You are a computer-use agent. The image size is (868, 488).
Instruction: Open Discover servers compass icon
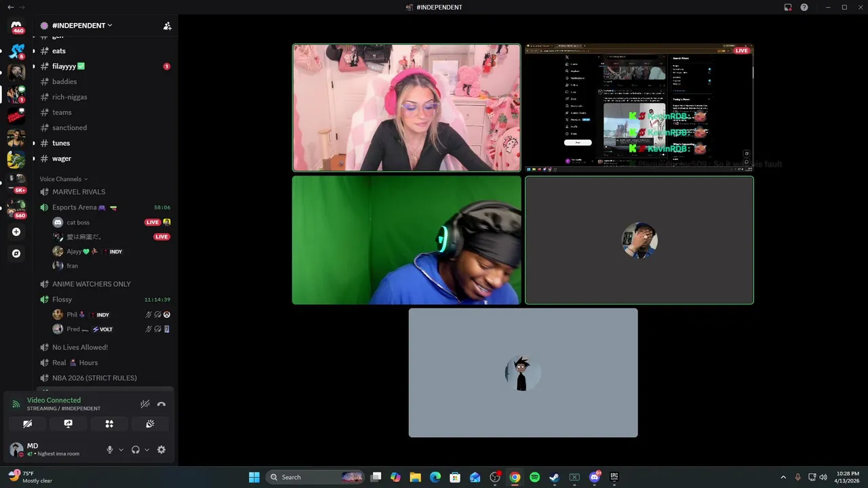[x=16, y=253]
